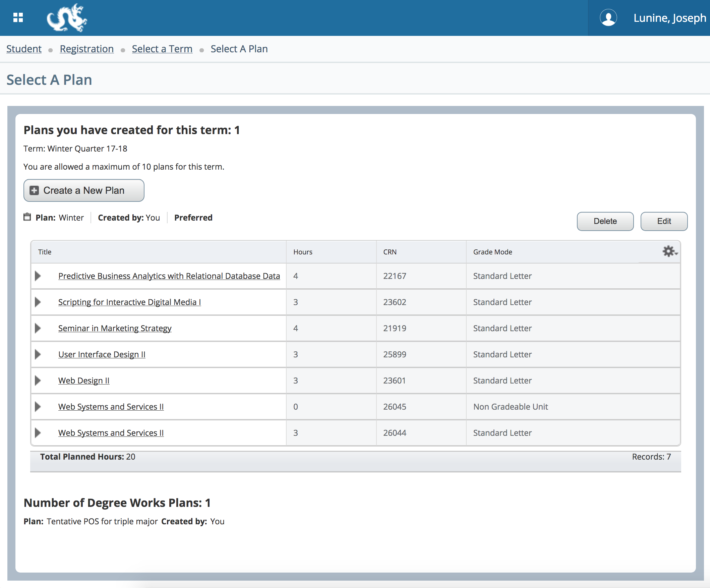Click the dragon logo in header
The image size is (710, 588).
pos(67,17)
